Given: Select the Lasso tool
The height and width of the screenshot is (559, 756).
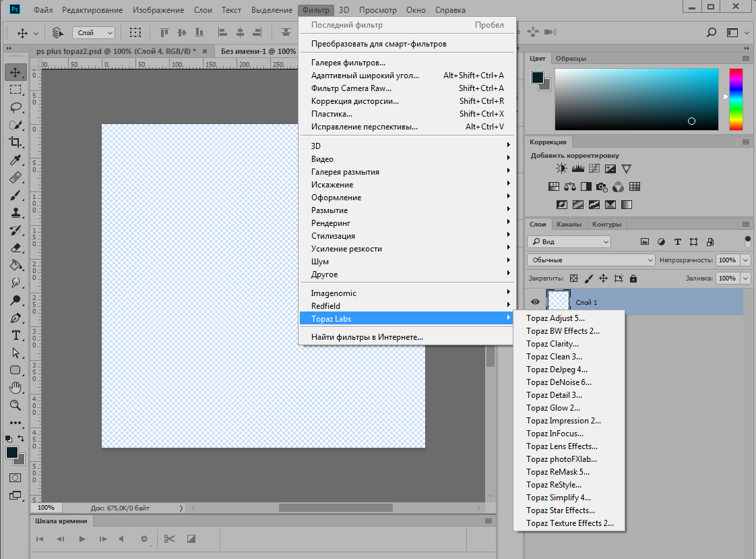Looking at the screenshot, I should (x=15, y=107).
